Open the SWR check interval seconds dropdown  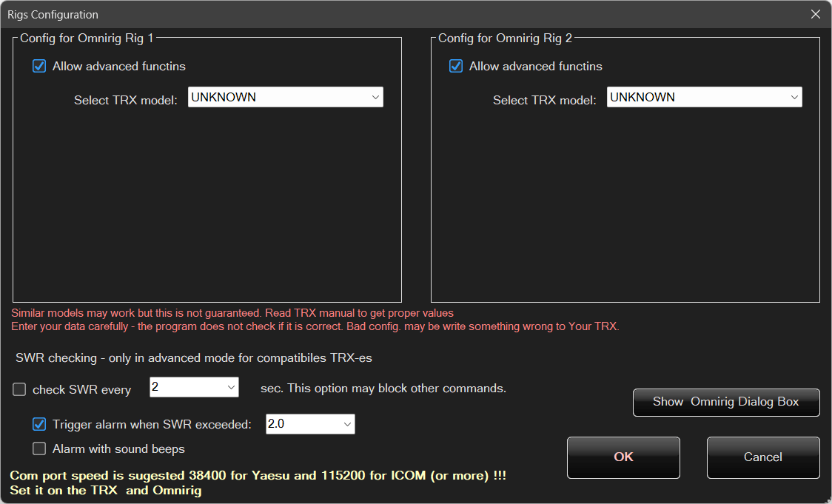point(230,387)
